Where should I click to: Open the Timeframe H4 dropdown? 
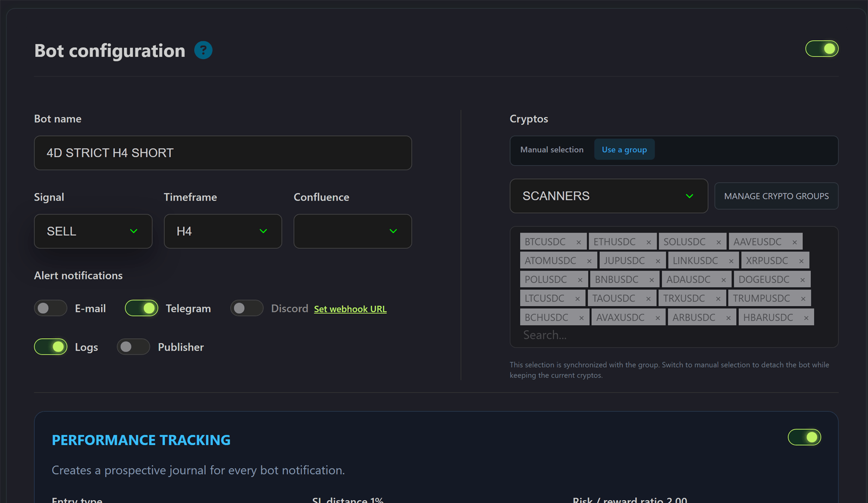[223, 231]
